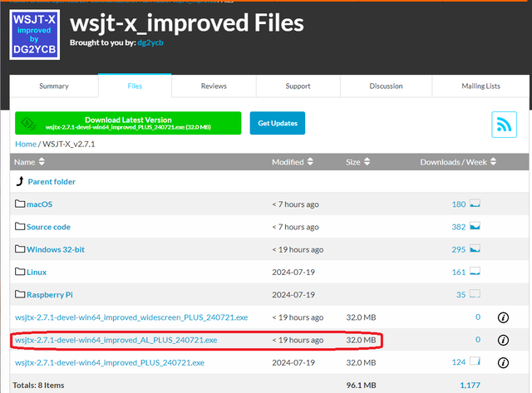Select the 'Totals: 8 Items' text

tap(38, 386)
